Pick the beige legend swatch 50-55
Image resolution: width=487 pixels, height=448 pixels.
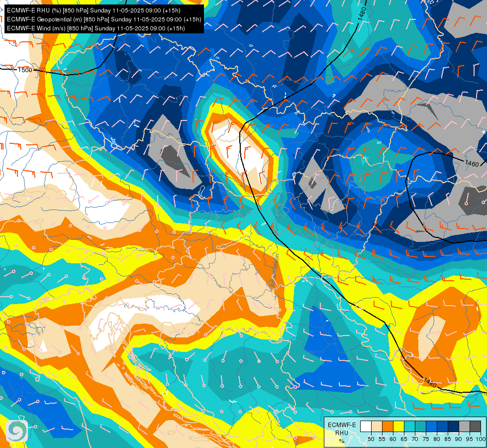tap(377, 426)
